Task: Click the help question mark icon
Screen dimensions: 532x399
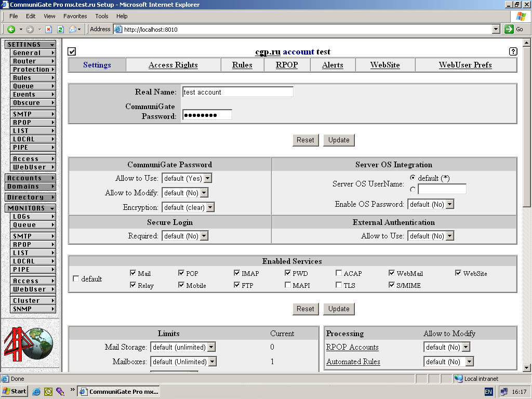Action: coord(513,51)
